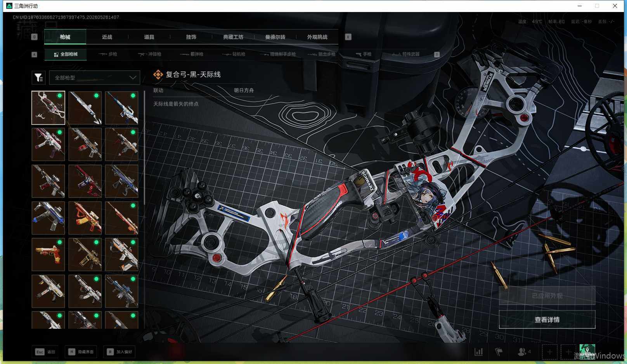Click the orange rarity icon beside 复合弓-黑-天际线
The image size is (627, 364).
point(158,74)
